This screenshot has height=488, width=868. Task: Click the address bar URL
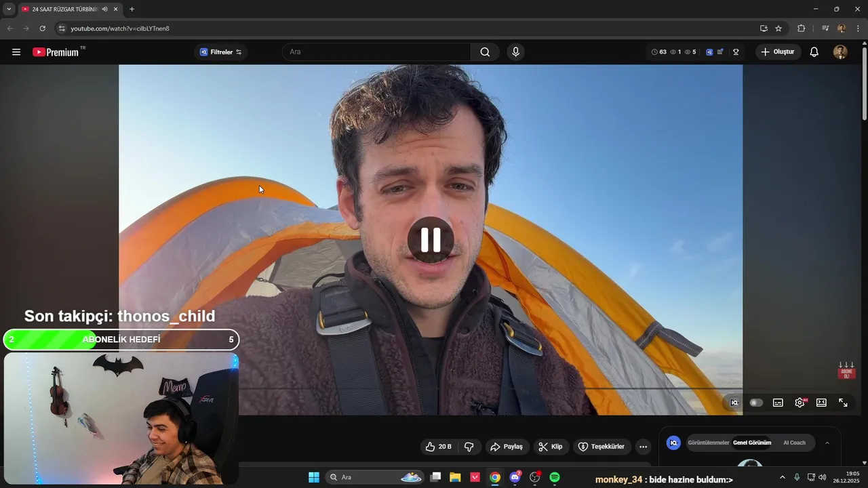[x=120, y=28]
